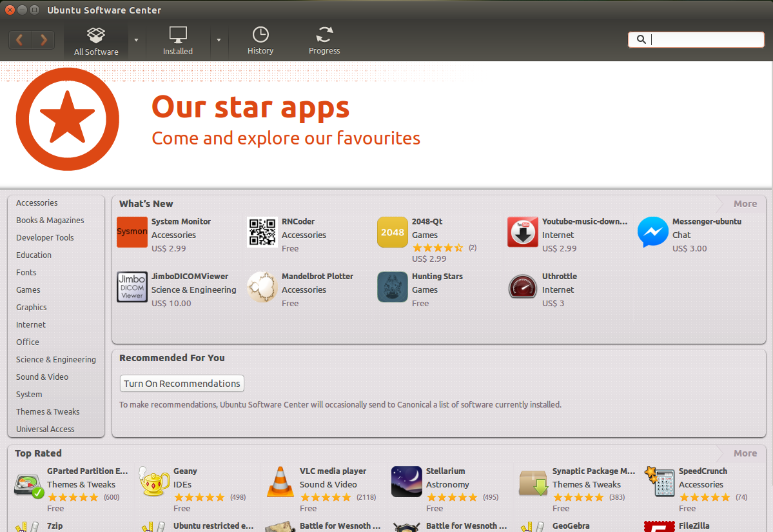Screen dimensions: 773x532
Task: Click the SpeedCrunch app title
Action: click(703, 471)
